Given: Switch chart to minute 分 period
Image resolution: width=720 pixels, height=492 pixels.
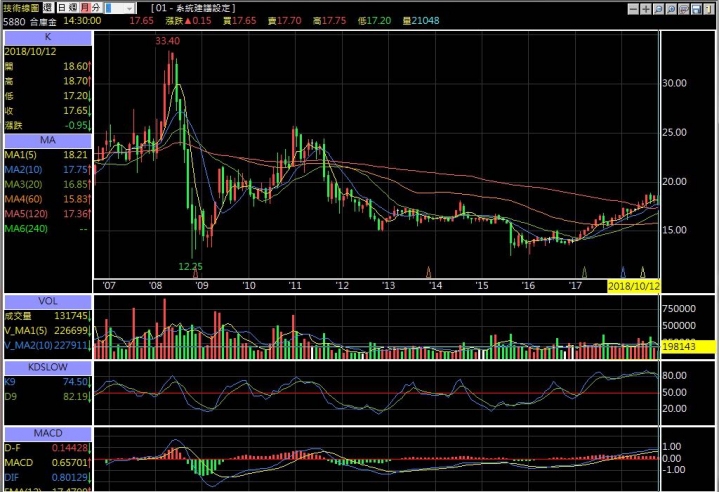Looking at the screenshot, I should [x=96, y=8].
